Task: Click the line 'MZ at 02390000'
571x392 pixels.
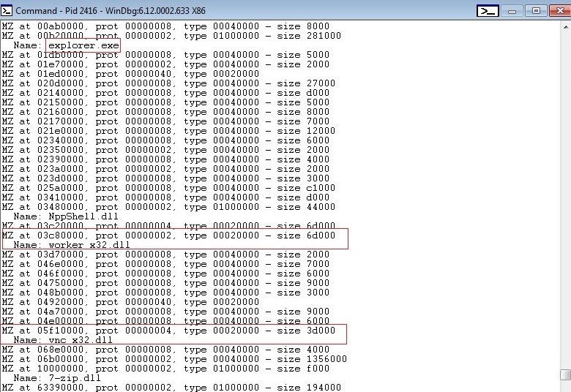Action: coord(165,159)
